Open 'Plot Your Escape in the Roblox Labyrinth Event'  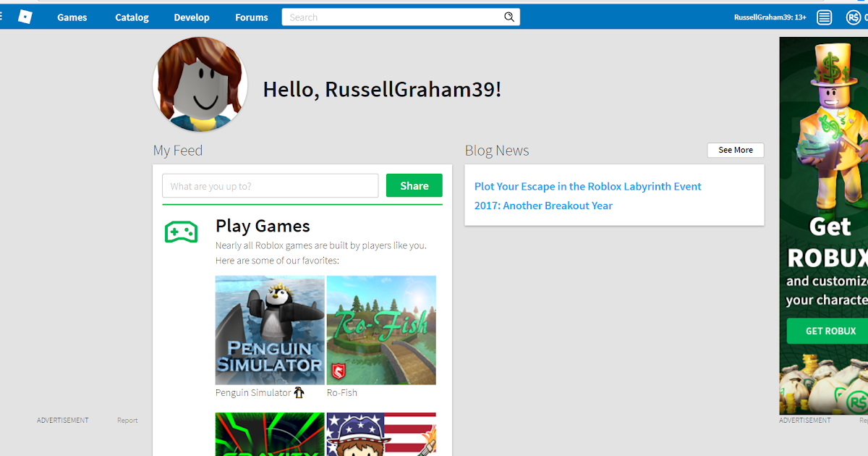pyautogui.click(x=588, y=186)
